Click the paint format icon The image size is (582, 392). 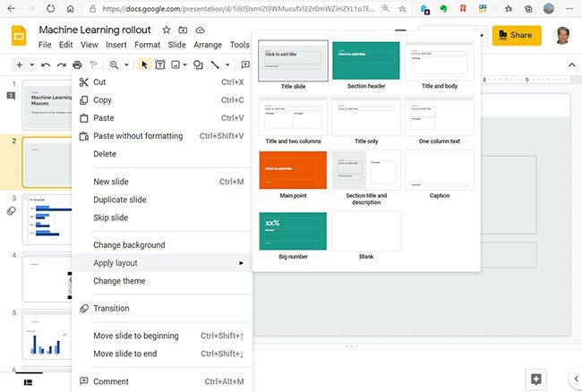click(93, 65)
